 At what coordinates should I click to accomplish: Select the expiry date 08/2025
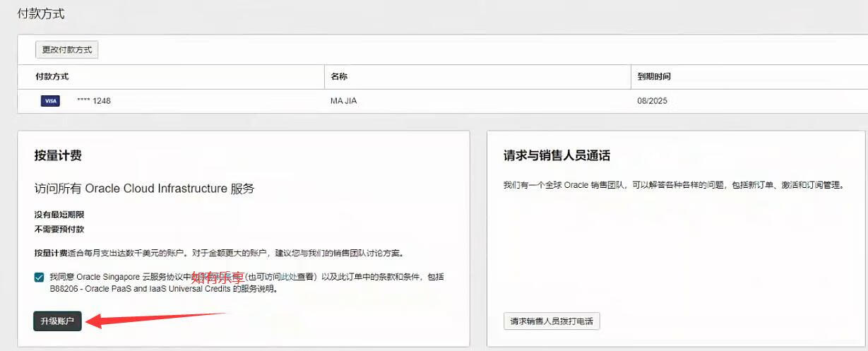point(652,101)
